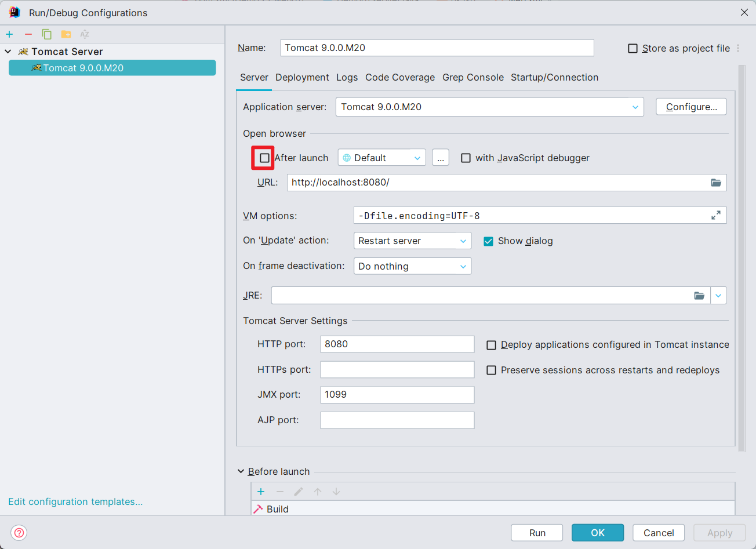Remove the selected configuration
This screenshot has width=756, height=549.
point(28,34)
